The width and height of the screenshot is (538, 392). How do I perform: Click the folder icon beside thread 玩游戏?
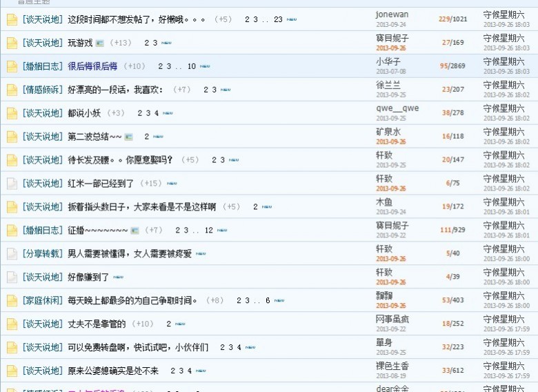(12, 43)
